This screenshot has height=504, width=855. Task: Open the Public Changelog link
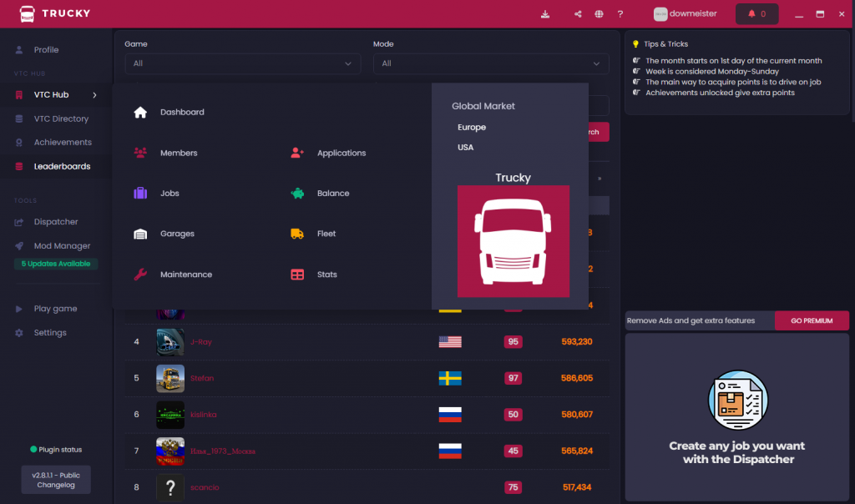click(55, 480)
